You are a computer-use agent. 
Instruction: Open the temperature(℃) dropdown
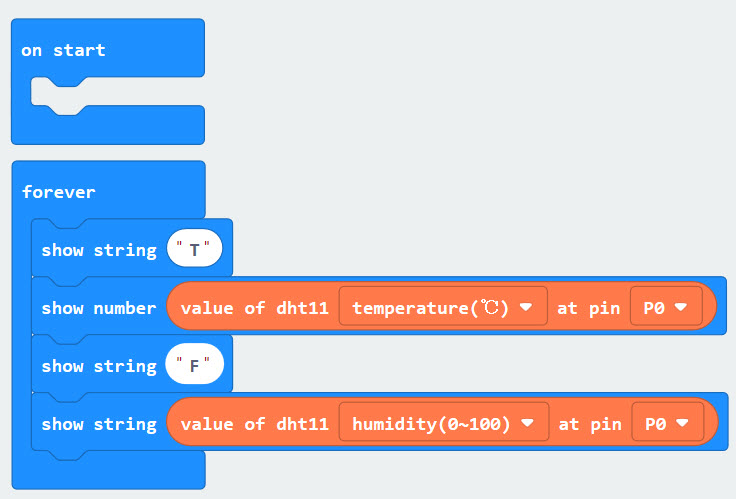click(443, 307)
